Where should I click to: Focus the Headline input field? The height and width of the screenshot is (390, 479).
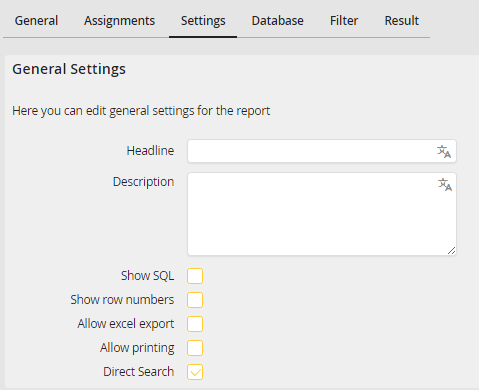pyautogui.click(x=322, y=151)
